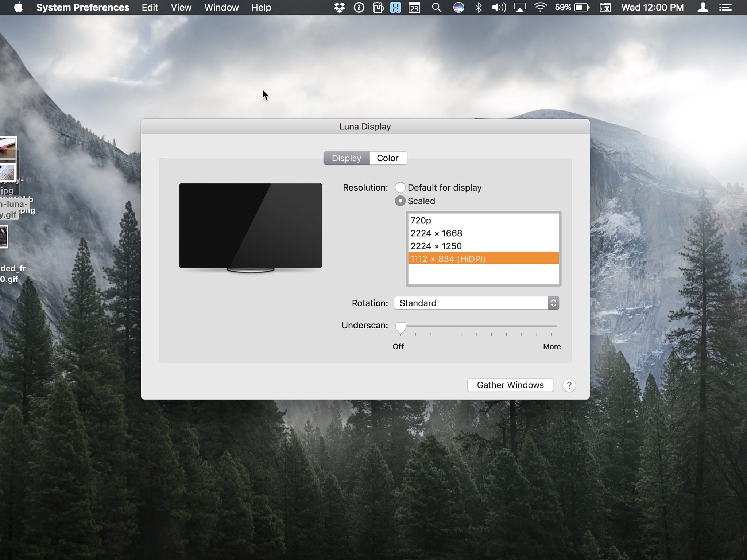Click the Help question mark button
747x560 pixels.
click(x=569, y=385)
